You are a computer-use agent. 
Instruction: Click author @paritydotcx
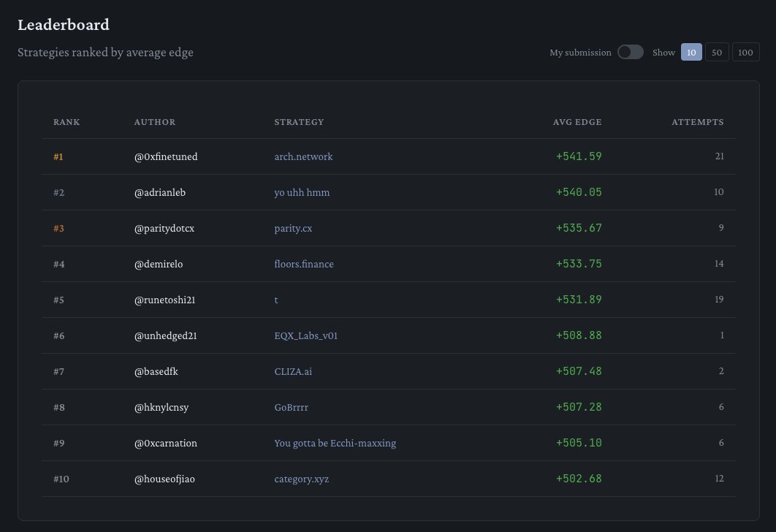pos(164,228)
